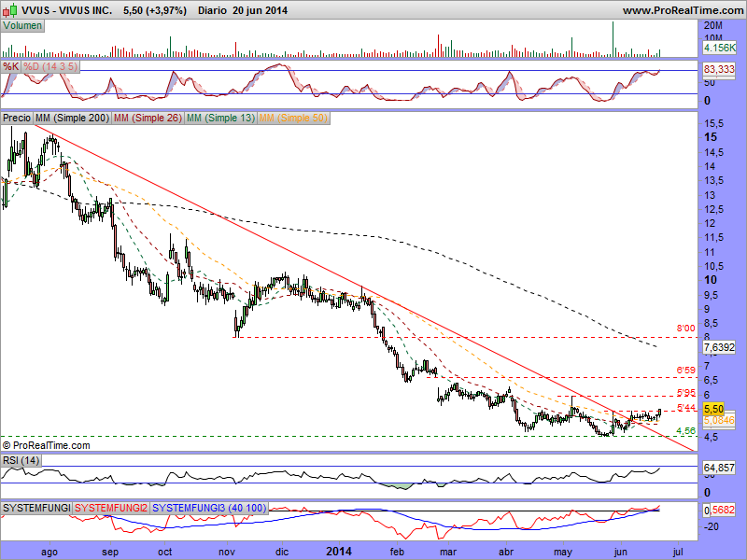Select MM (Simple 26) moving average label

click(x=148, y=118)
